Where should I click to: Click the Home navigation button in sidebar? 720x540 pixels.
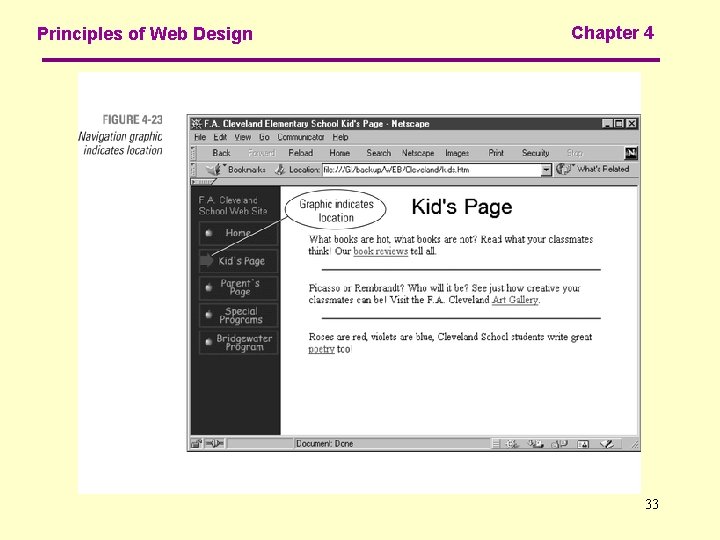[238, 233]
